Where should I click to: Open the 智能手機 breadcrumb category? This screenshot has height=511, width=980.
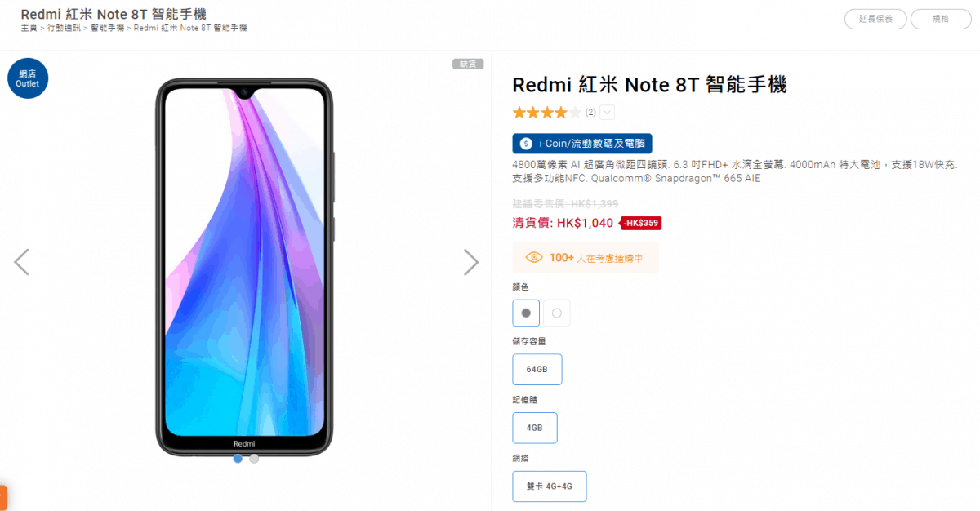[107, 29]
